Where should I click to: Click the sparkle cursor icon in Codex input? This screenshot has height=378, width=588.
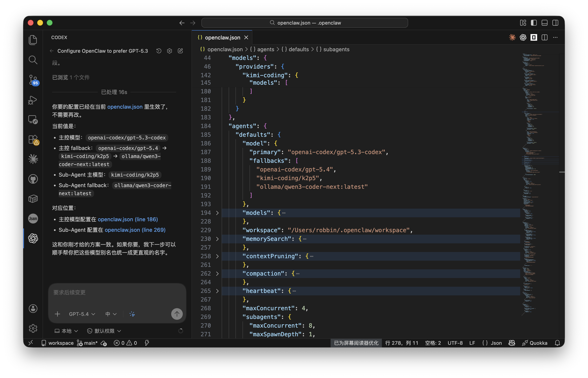pos(132,314)
